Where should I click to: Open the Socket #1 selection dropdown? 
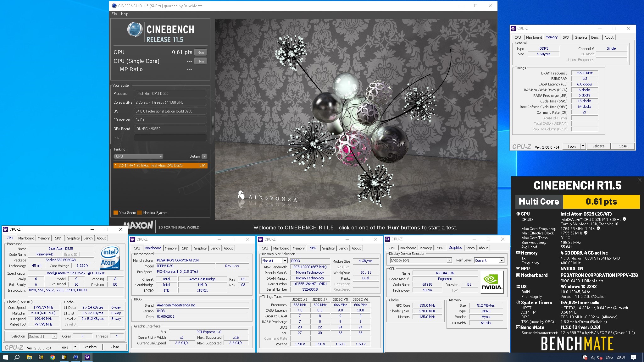42,336
